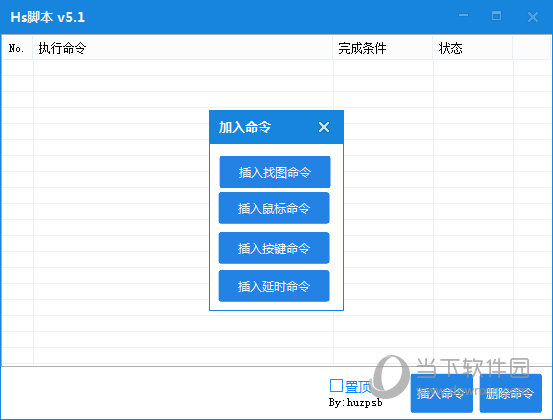Close the 加入命令 dialog
The height and width of the screenshot is (420, 553).
[x=324, y=127]
